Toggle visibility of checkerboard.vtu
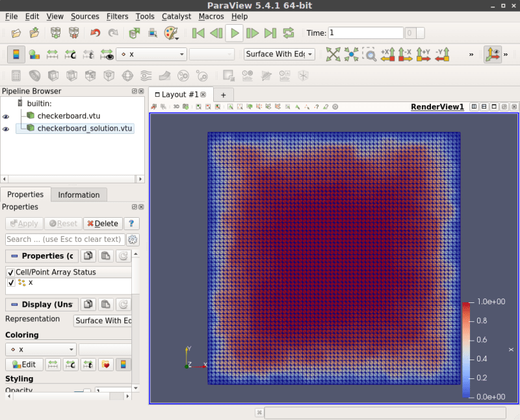Screen dimensions: 520x420 (x=6, y=116)
